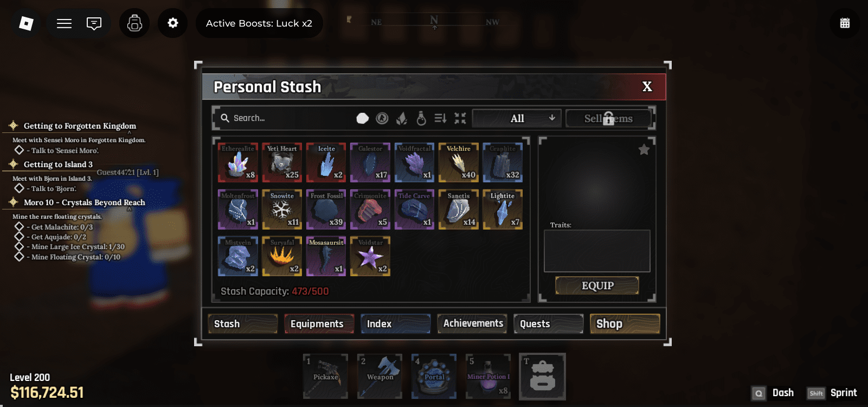Open the Roblox menu logo button
The height and width of the screenshot is (407, 868).
coord(26,23)
